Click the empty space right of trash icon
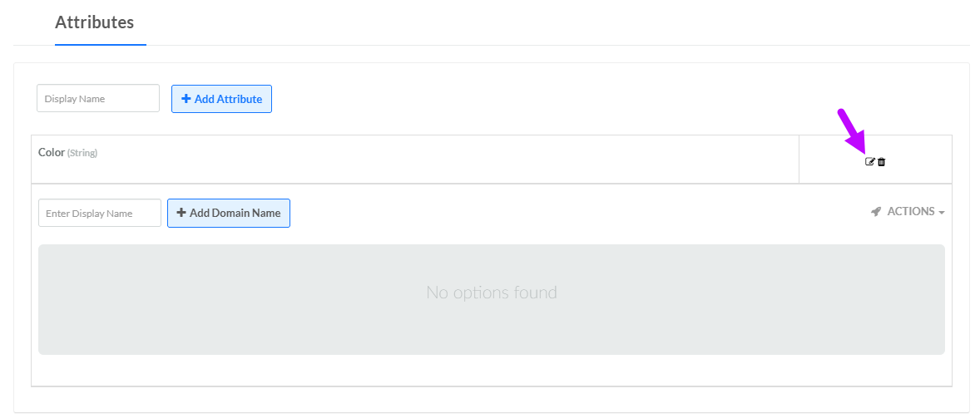Viewport: 980px width, 418px height. click(x=919, y=161)
